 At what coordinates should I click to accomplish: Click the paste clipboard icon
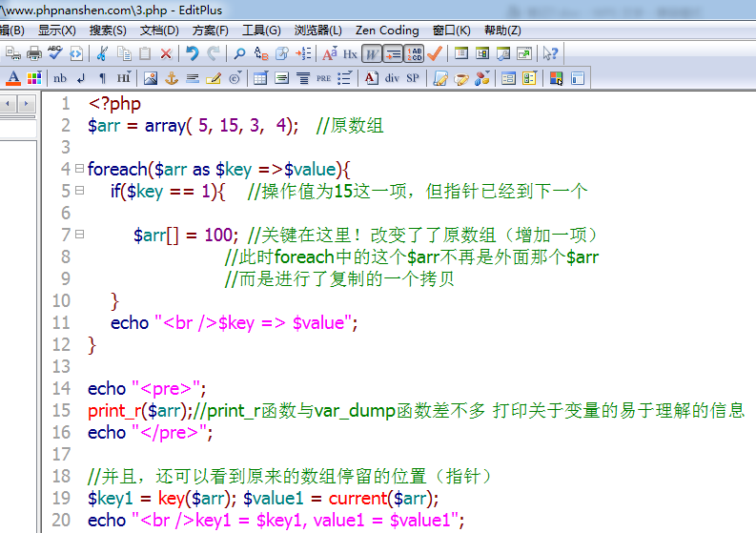pyautogui.click(x=145, y=53)
